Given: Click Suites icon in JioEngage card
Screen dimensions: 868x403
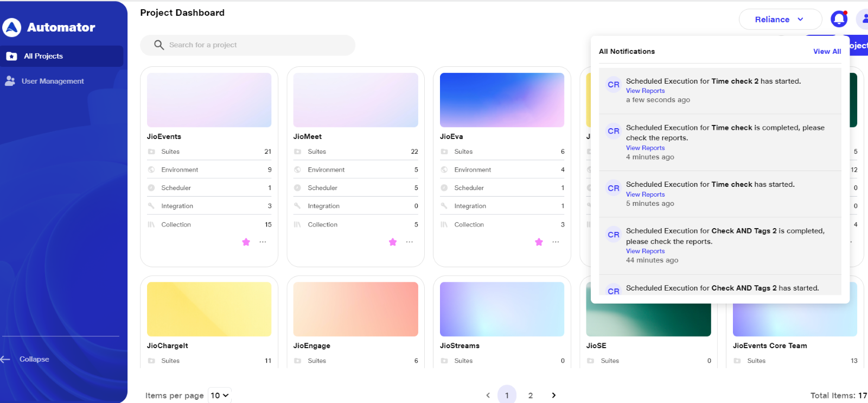Looking at the screenshot, I should pyautogui.click(x=298, y=361).
